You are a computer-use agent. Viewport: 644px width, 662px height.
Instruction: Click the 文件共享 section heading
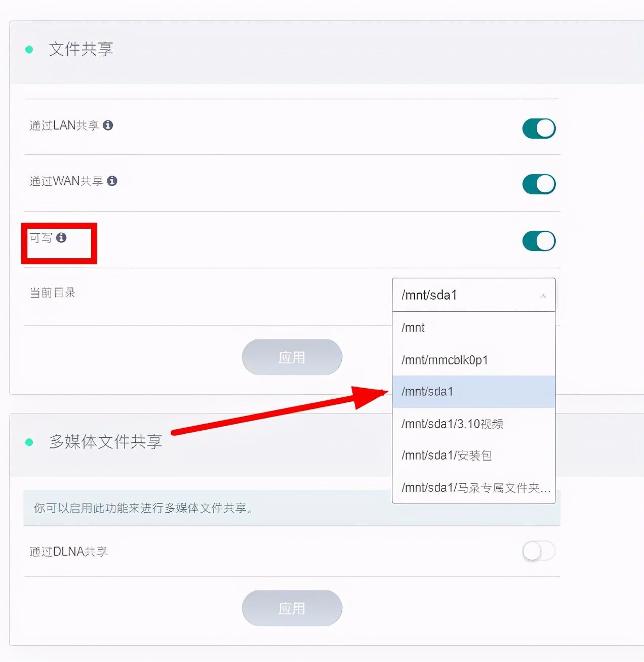(x=81, y=49)
